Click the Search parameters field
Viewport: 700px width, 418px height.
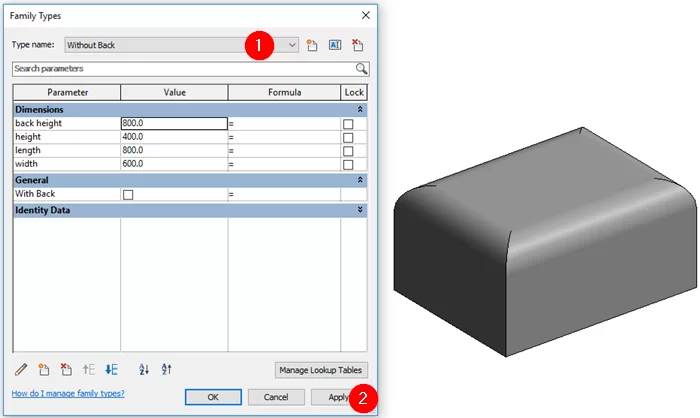(183, 68)
